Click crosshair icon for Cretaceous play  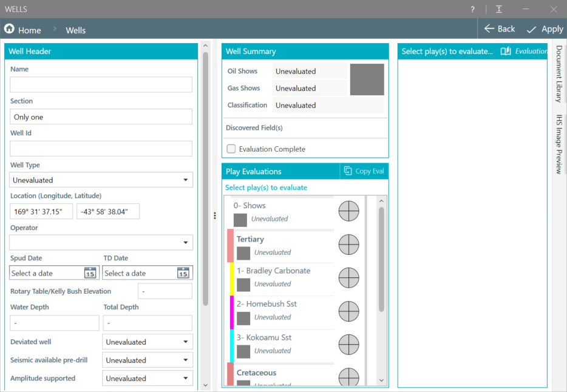(348, 376)
